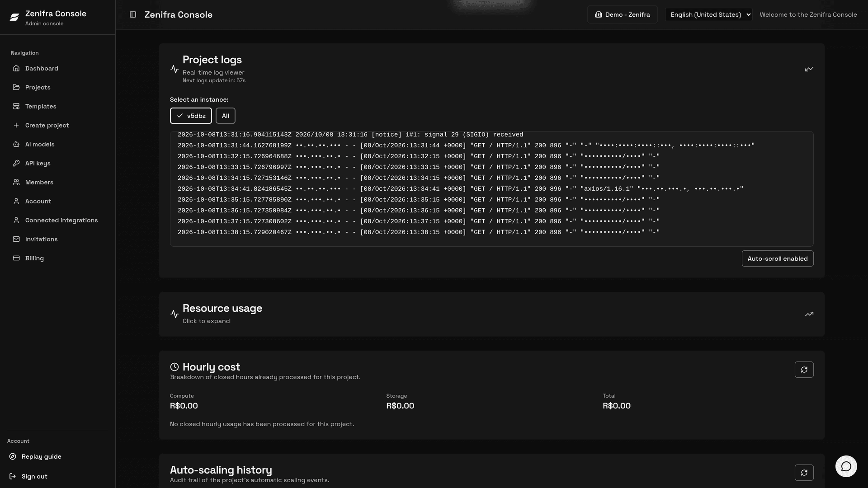Click the 13:38:15 log line
The height and width of the screenshot is (488, 868).
pyautogui.click(x=419, y=232)
